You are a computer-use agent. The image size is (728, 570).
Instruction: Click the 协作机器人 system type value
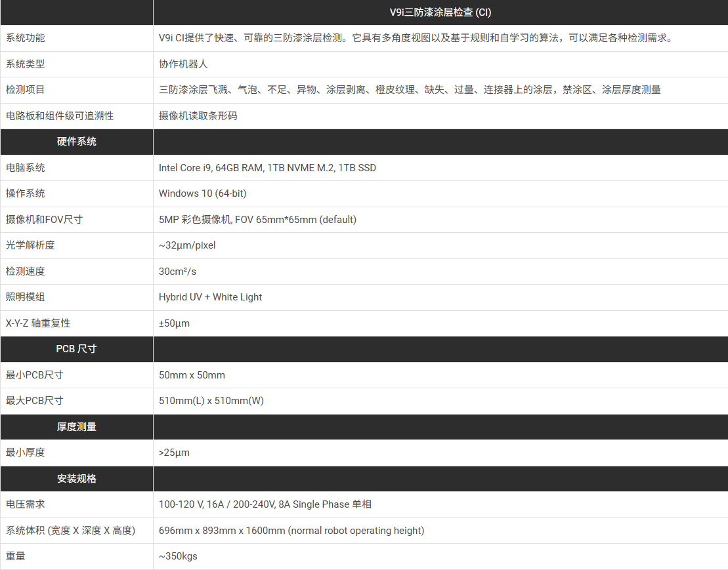(183, 64)
